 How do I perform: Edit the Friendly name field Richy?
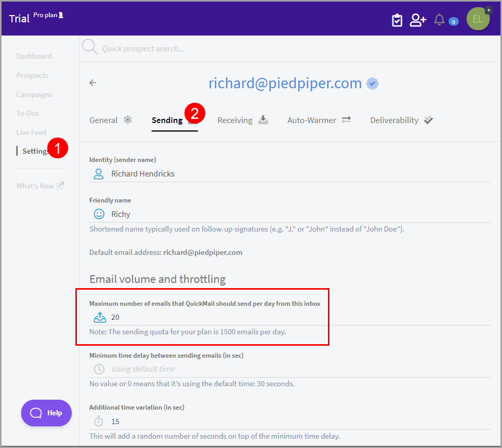[x=290, y=214]
